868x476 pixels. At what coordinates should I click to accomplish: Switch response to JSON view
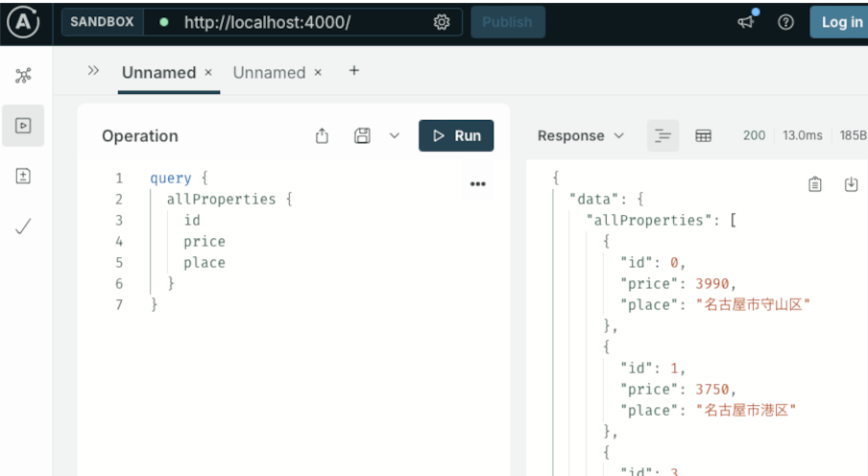[x=663, y=136]
